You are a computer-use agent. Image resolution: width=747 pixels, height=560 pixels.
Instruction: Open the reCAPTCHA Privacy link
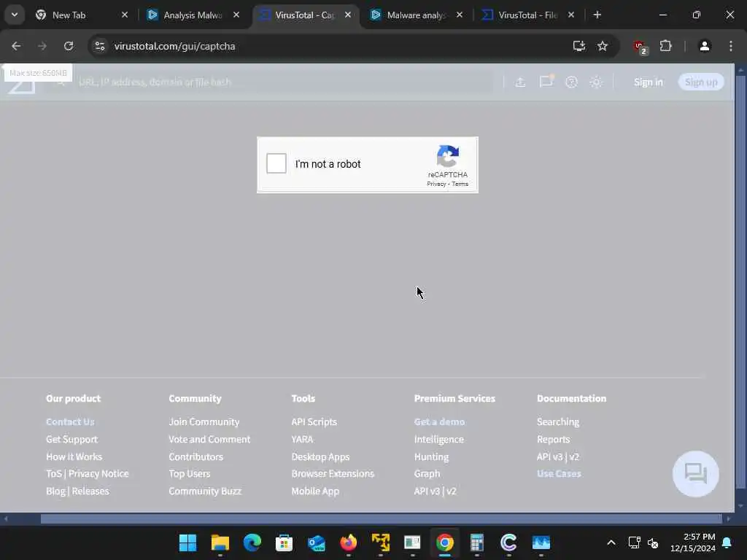[436, 184]
